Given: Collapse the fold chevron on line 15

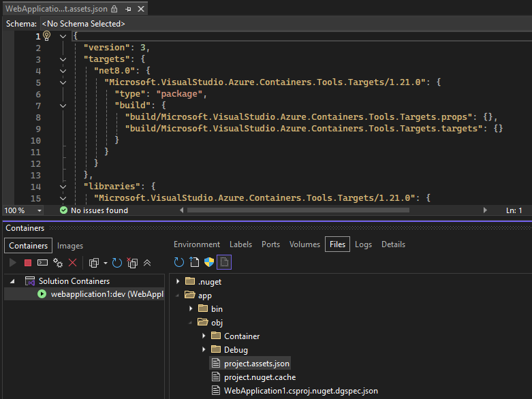Looking at the screenshot, I should (x=63, y=198).
